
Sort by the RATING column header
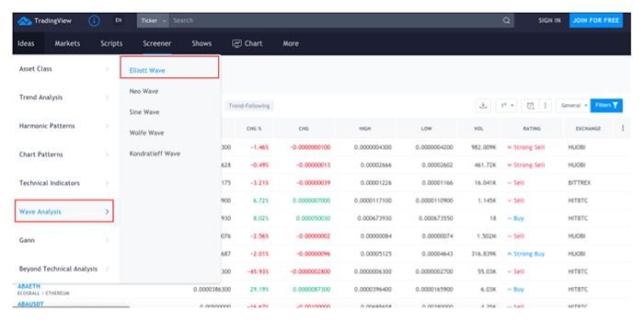pos(532,129)
